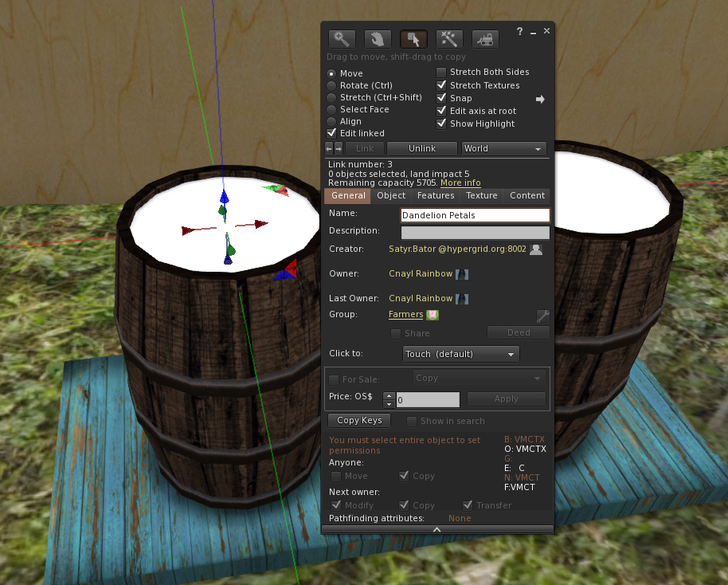728x585 pixels.
Task: Select the Rotate (Ctrl) radio button
Action: [331, 86]
